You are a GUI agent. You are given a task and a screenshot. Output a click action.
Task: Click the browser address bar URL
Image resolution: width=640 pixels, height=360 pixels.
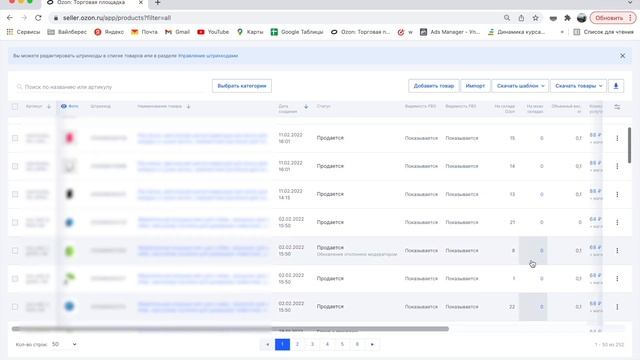[x=117, y=18]
